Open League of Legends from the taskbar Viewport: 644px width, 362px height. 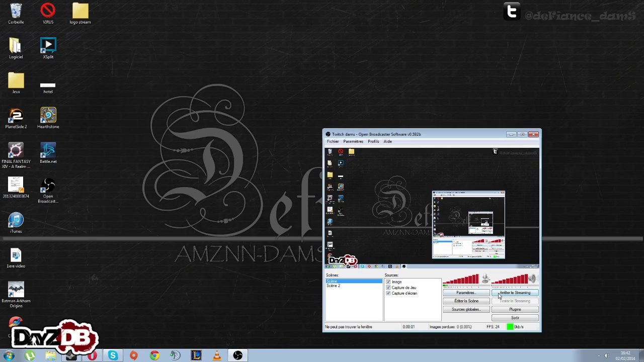pyautogui.click(x=196, y=355)
